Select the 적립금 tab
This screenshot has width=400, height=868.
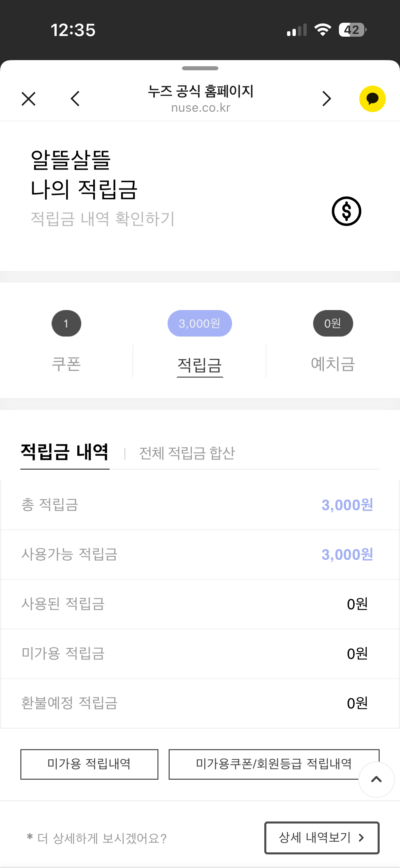[199, 365]
